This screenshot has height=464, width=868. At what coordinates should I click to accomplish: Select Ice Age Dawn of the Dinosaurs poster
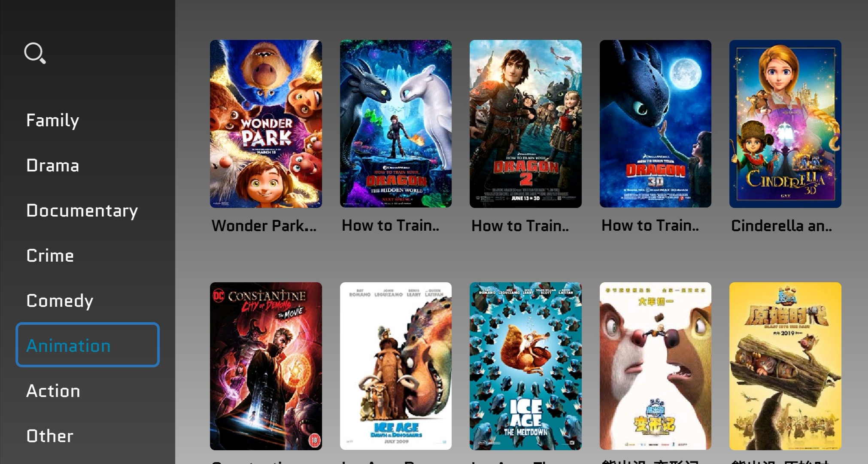396,366
